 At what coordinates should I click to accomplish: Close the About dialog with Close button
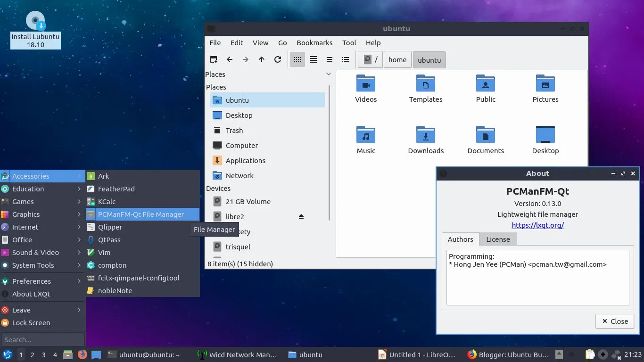(615, 321)
